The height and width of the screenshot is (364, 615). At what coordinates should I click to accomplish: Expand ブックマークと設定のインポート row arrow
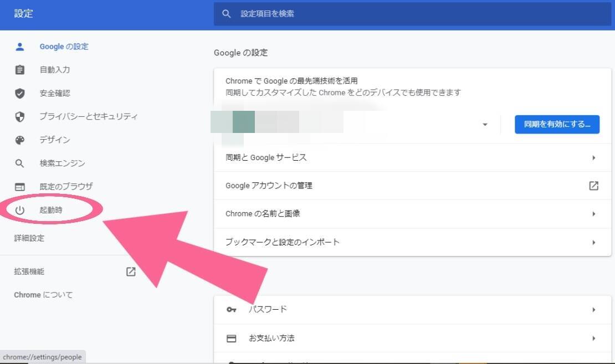(x=593, y=242)
